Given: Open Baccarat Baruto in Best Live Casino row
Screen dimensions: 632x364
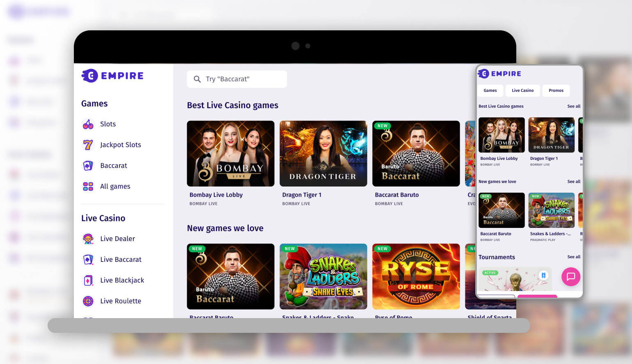Looking at the screenshot, I should click(416, 154).
